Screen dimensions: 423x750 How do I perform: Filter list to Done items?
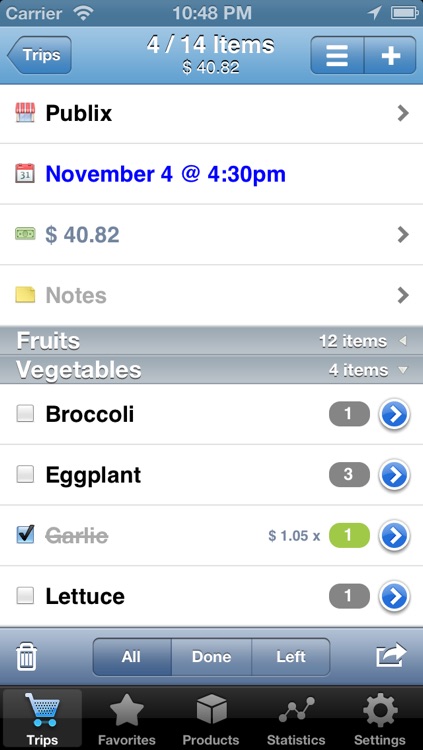click(212, 657)
